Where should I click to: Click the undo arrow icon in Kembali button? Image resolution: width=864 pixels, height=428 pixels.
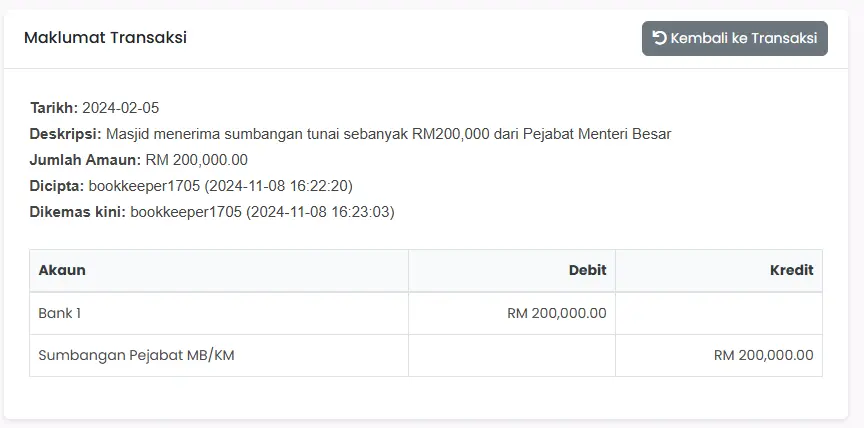[x=660, y=38]
